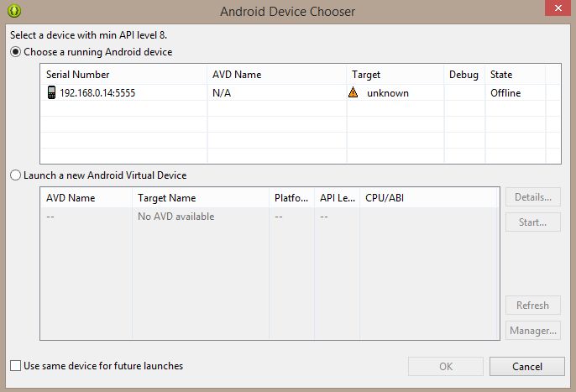Screen dimensions: 576x392
Task: Select the 192.168.0.14:5555 device row
Action: 301,92
